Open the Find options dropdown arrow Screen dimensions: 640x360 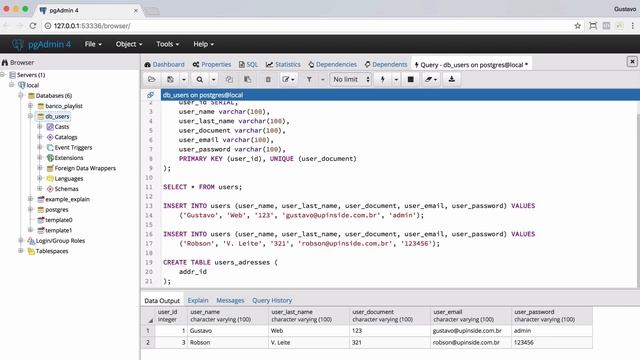tap(213, 79)
